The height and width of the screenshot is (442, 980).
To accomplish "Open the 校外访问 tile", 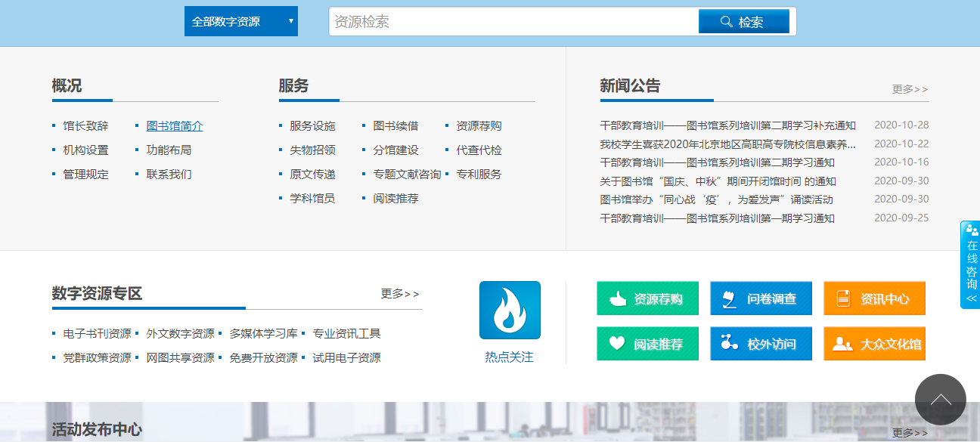I will coord(761,344).
